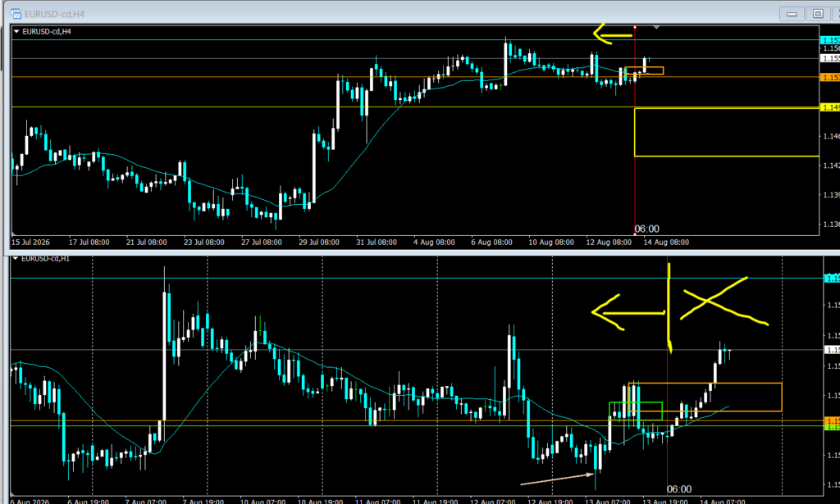Select the orange rectangle in the H1 chart

(x=705, y=397)
